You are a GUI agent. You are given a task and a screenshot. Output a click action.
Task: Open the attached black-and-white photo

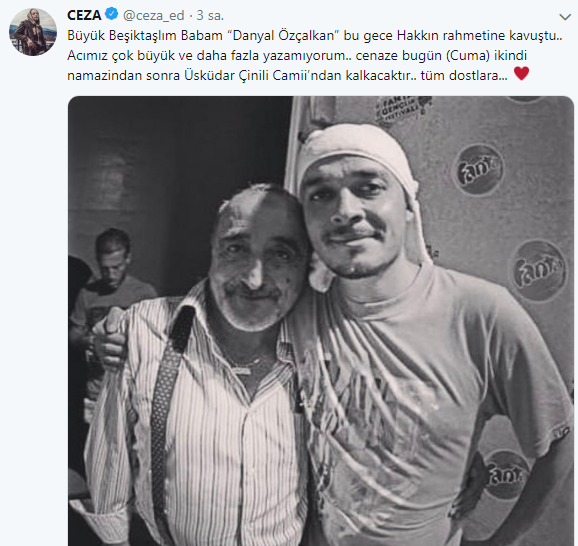pyautogui.click(x=321, y=321)
